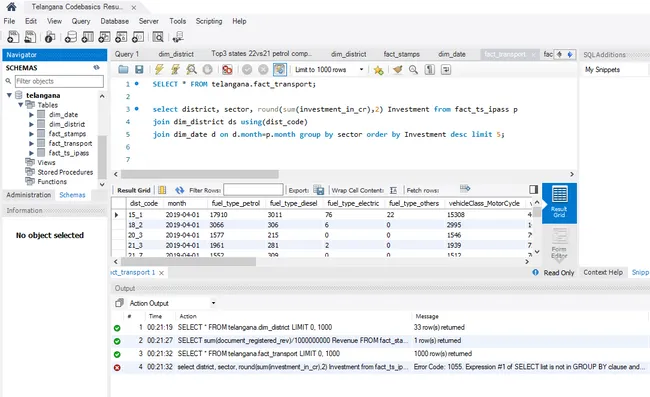Click the explain query plan icon
This screenshot has height=397, width=650.
[x=191, y=70]
